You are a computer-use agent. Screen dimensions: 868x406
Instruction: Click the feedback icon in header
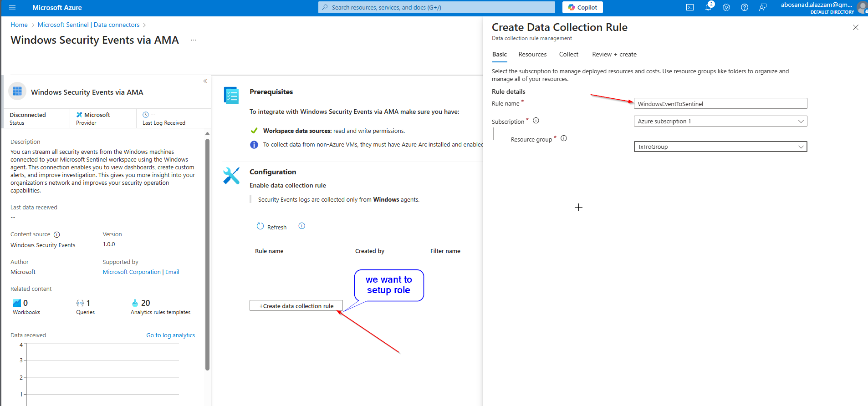point(763,7)
